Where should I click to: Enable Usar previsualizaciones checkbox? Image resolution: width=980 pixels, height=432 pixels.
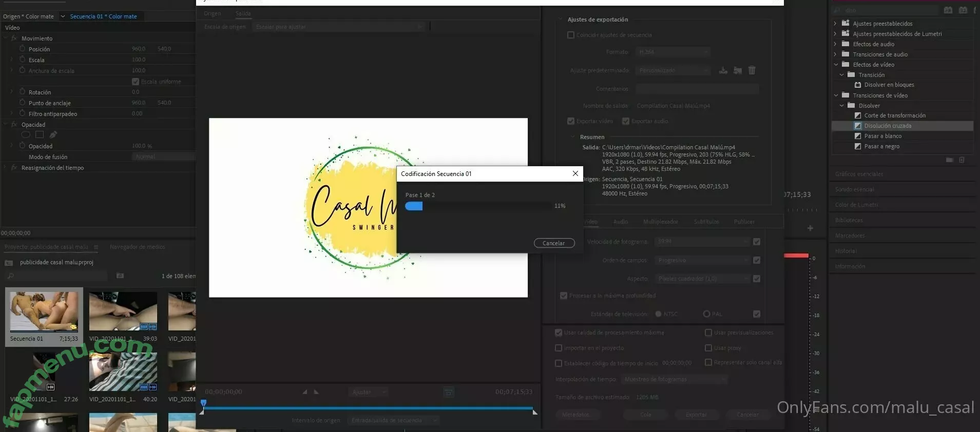point(708,332)
